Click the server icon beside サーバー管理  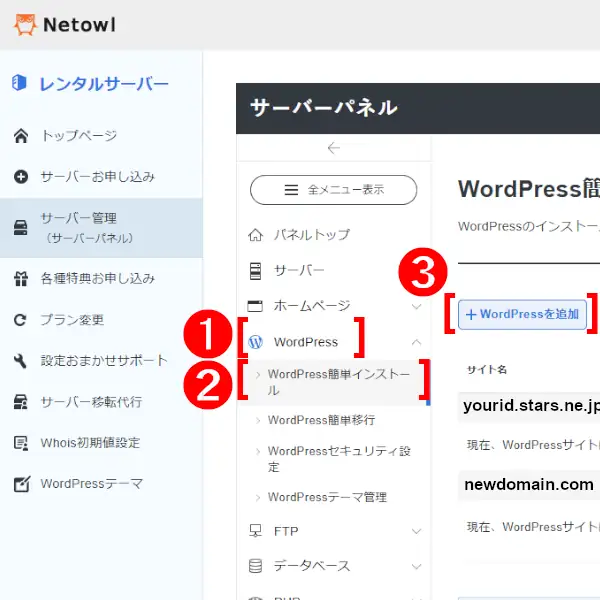(x=21, y=227)
